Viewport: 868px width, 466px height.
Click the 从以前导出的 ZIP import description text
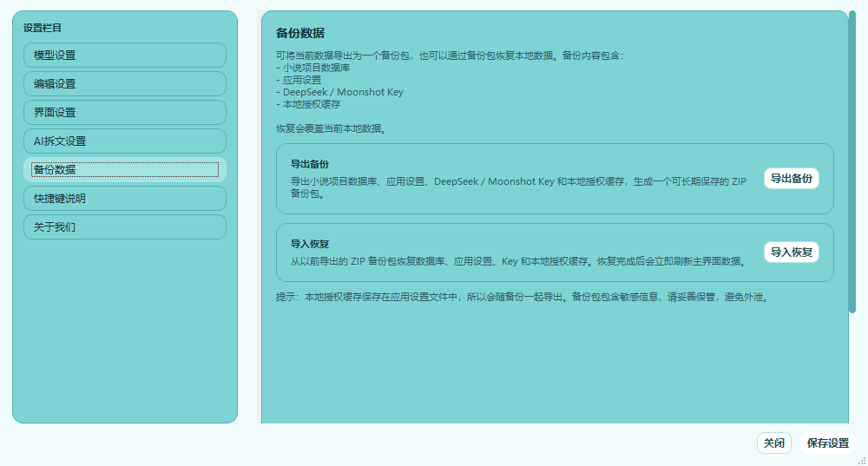(x=520, y=261)
